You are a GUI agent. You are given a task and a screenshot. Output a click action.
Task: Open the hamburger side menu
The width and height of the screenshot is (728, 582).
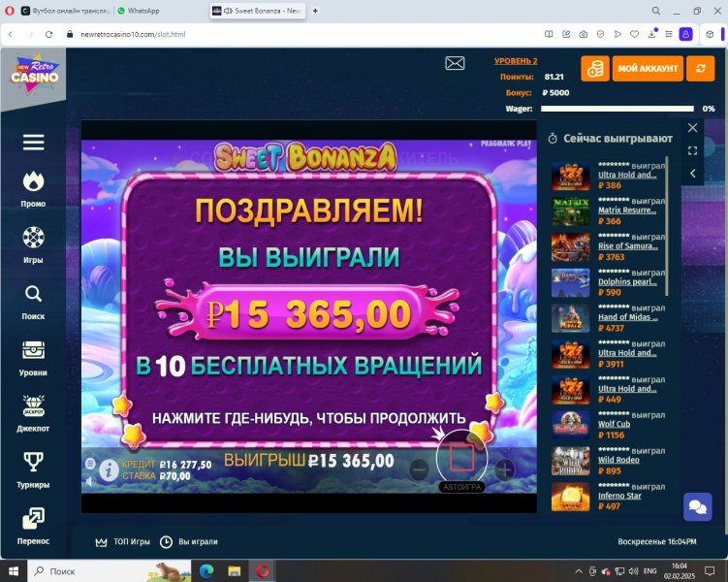33,143
